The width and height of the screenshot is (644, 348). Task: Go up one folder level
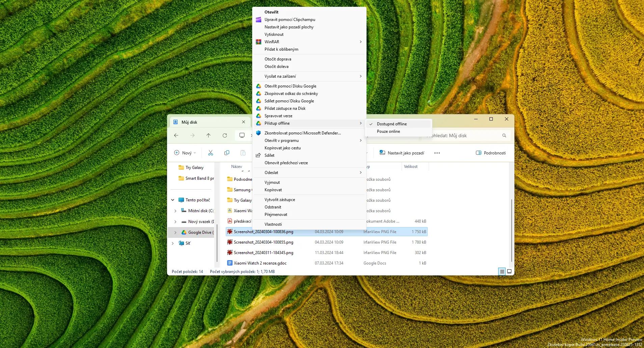pyautogui.click(x=209, y=135)
